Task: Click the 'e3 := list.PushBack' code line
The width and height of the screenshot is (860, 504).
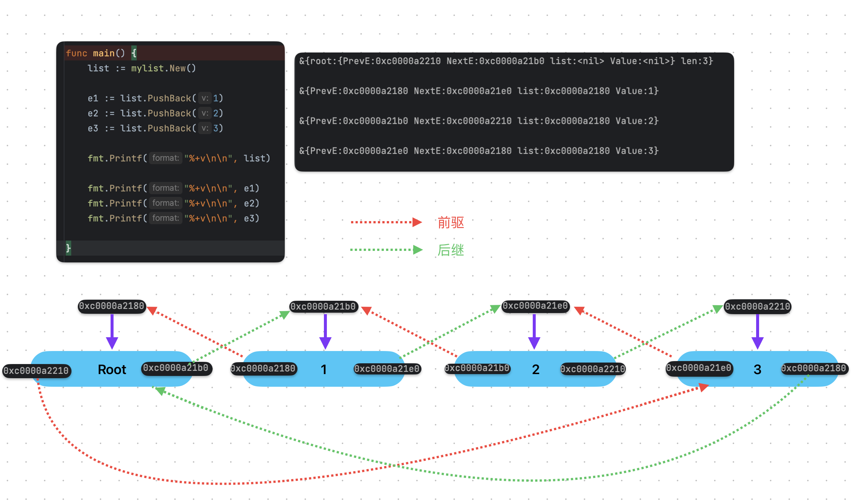Action: (155, 128)
